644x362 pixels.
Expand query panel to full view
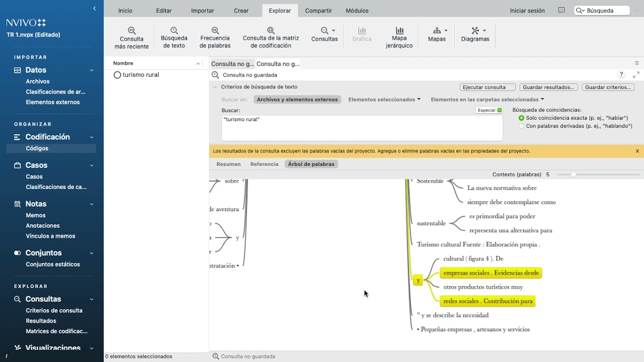pyautogui.click(x=636, y=74)
